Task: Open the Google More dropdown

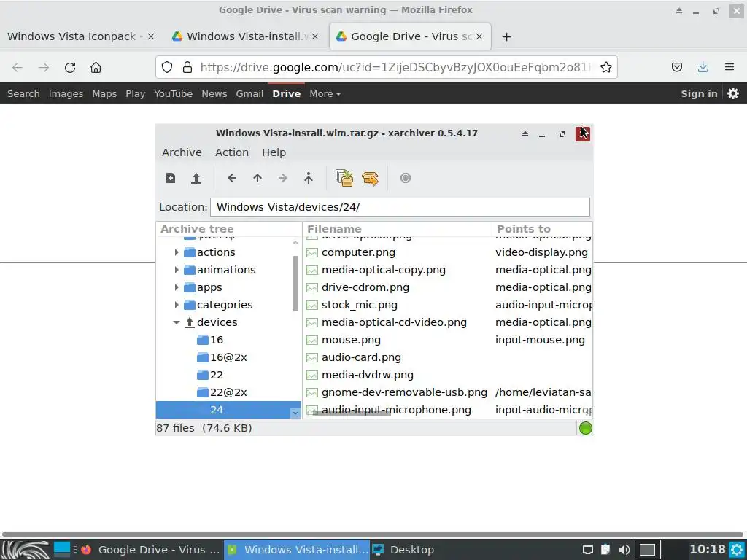Action: click(x=325, y=94)
